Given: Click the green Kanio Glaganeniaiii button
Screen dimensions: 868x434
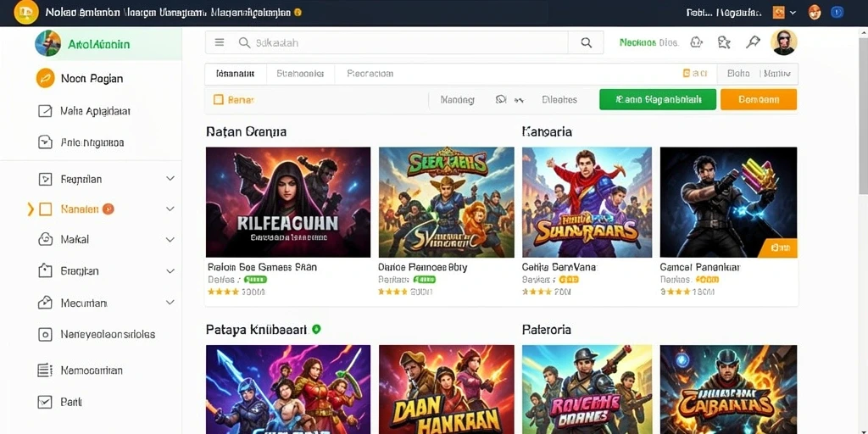Looking at the screenshot, I should [658, 100].
